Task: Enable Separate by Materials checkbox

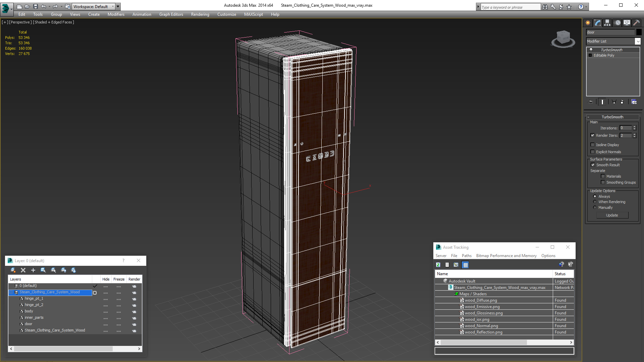Action: 603,176
